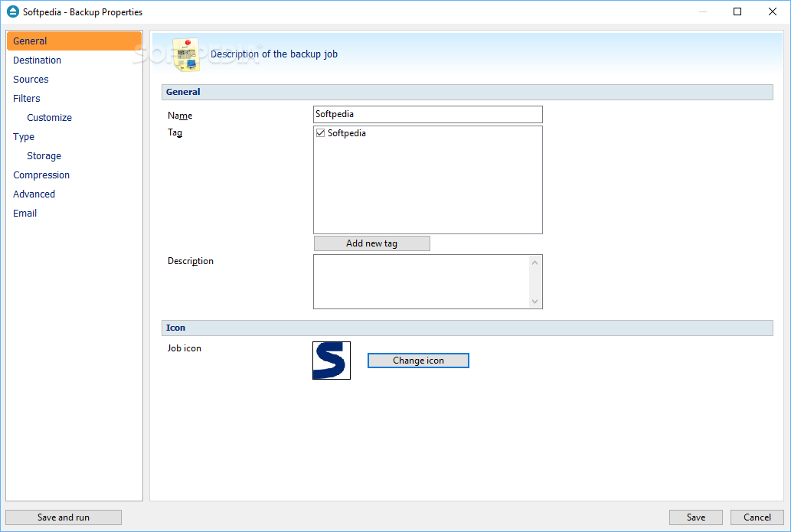Go to Advanced settings
This screenshot has width=791, height=532.
pos(34,194)
